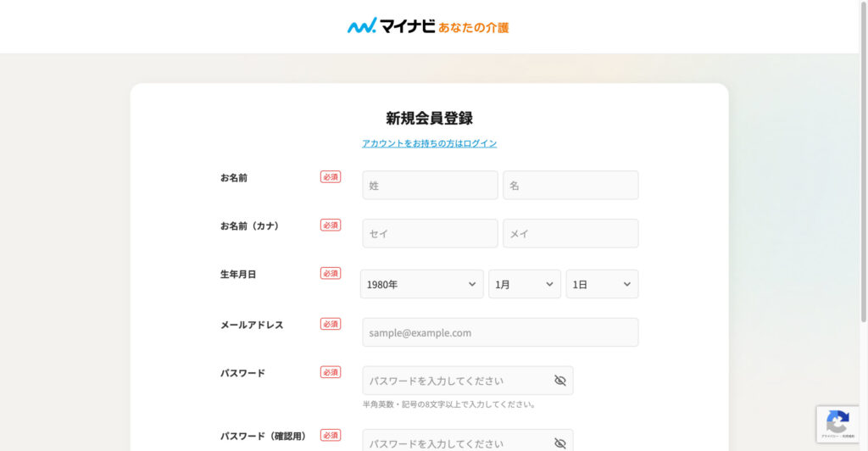
Task: Select the セイ katakana surname field
Action: tap(430, 233)
